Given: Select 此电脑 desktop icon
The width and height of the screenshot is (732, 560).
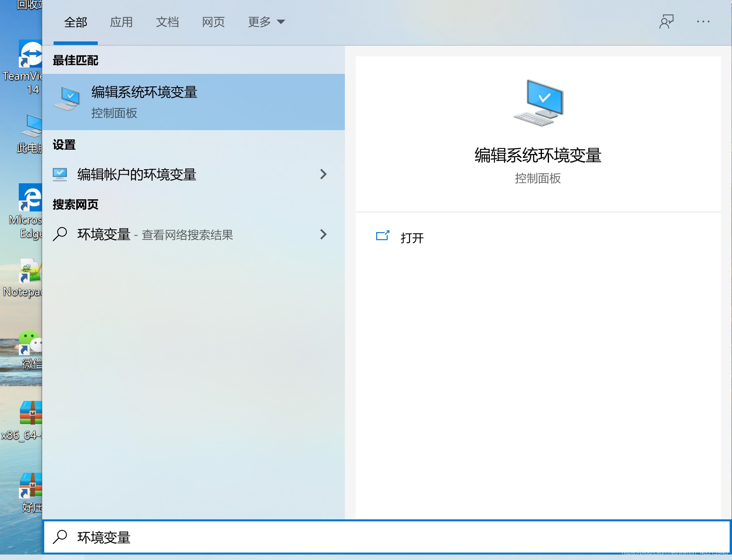Looking at the screenshot, I should [30, 134].
